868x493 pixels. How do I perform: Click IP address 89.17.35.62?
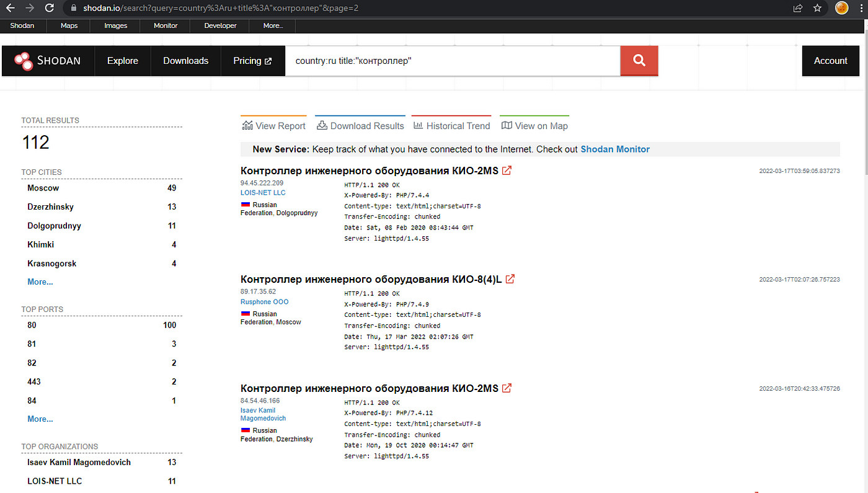pyautogui.click(x=259, y=291)
